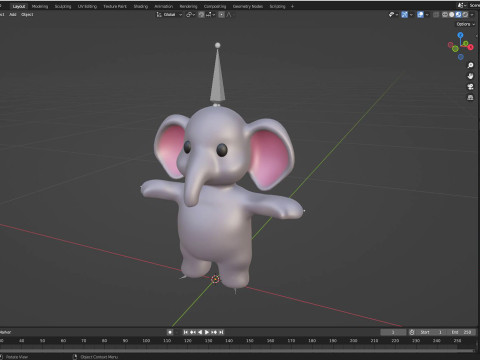480x360 pixels.
Task: Click the pan view hand icon
Action: [470, 76]
